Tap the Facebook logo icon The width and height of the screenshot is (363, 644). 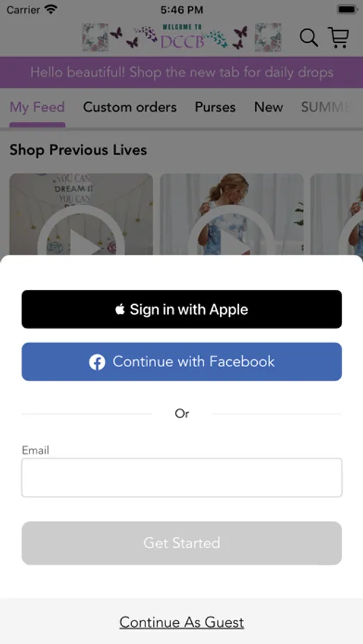97,362
